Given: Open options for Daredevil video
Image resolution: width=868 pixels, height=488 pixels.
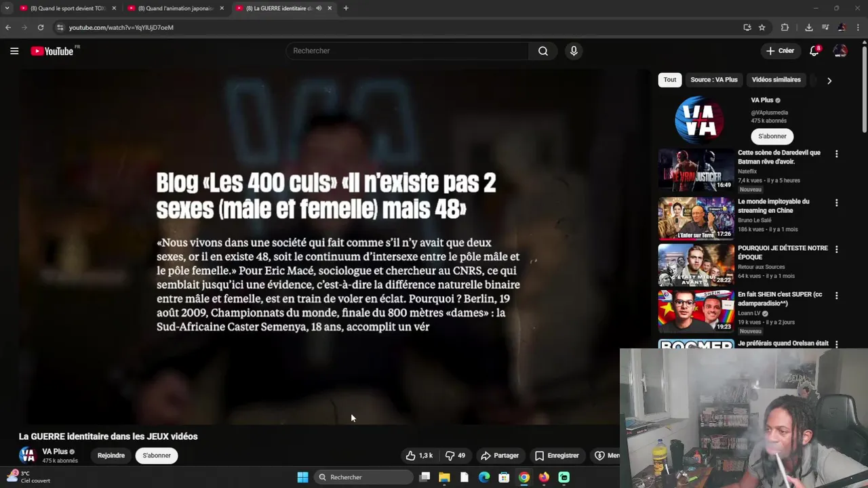Looking at the screenshot, I should (x=836, y=155).
